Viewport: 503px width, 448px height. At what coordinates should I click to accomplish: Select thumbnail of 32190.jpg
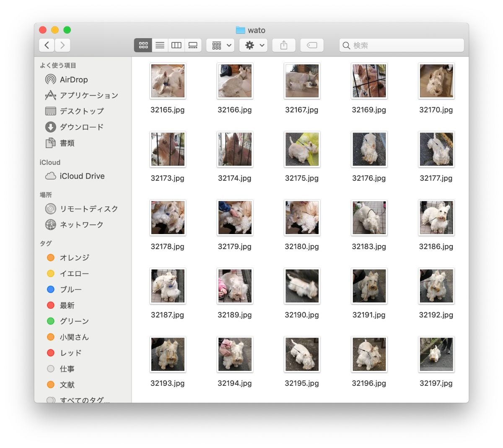pyautogui.click(x=302, y=286)
